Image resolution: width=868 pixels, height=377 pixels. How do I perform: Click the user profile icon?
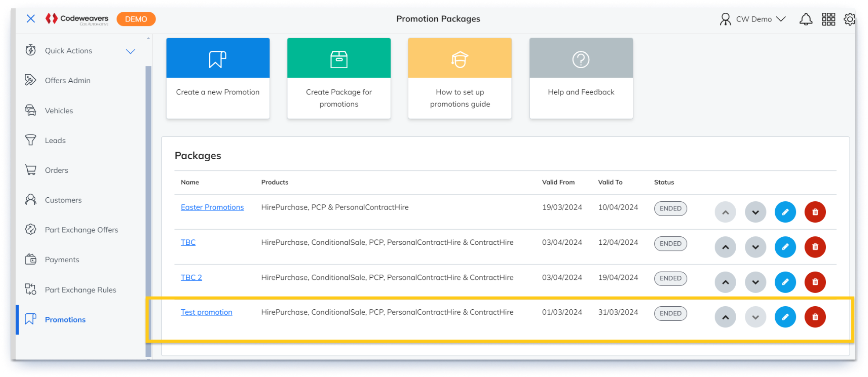[725, 19]
